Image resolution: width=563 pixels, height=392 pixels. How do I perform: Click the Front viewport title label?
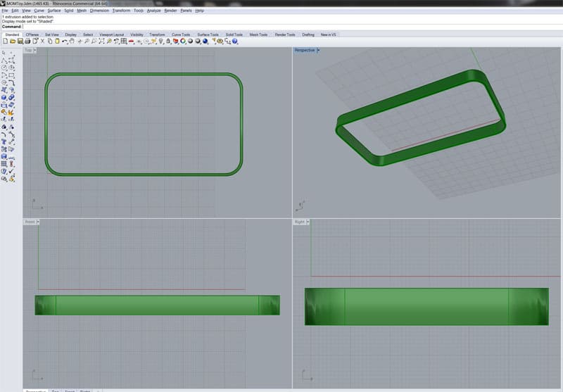30,222
